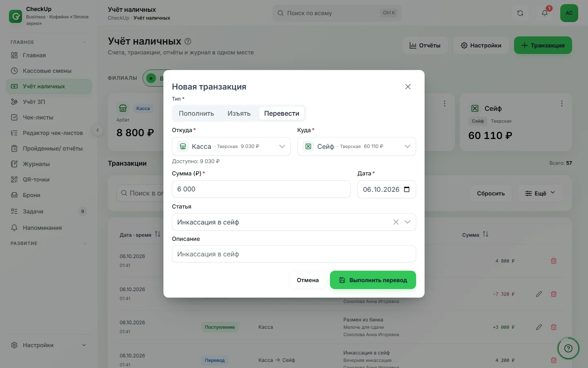Open the calendar picker in Дата field
The height and width of the screenshot is (368, 588).
pos(407,189)
